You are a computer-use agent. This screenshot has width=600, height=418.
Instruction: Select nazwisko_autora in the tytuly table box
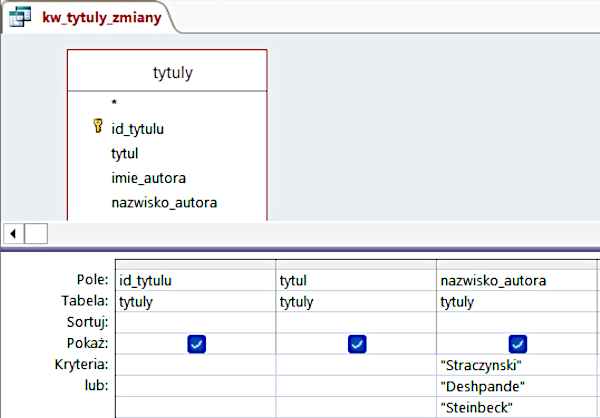point(164,203)
